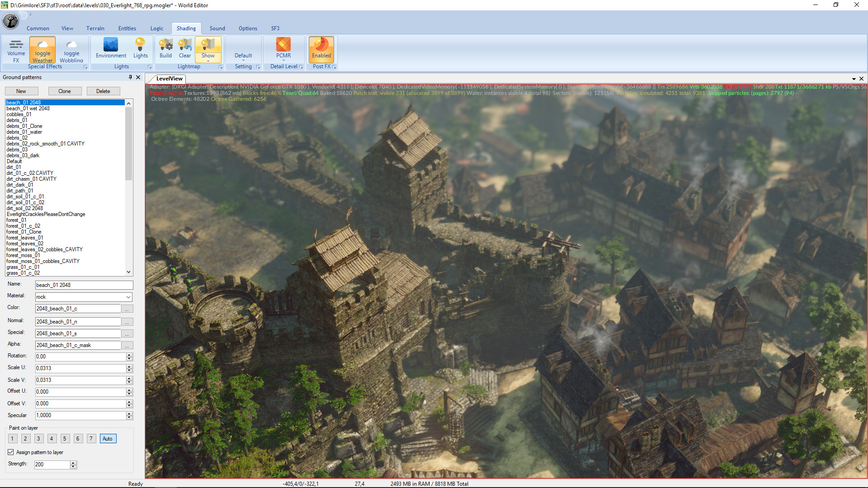Toggle the Weather special effect
This screenshot has width=868, height=488.
click(42, 50)
